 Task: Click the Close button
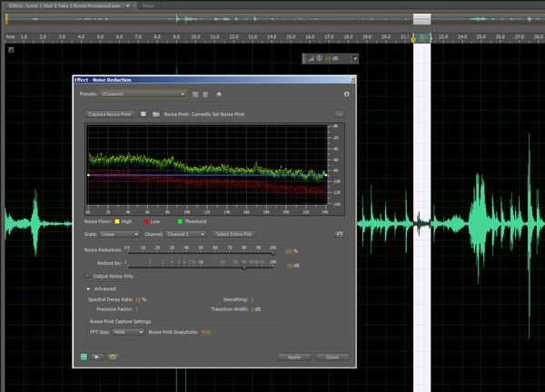click(x=332, y=357)
